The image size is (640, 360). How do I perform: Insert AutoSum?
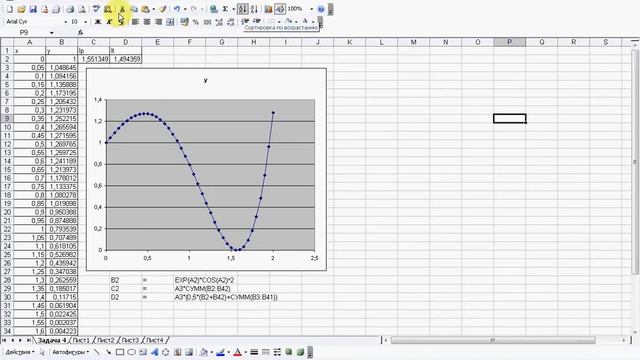click(225, 9)
